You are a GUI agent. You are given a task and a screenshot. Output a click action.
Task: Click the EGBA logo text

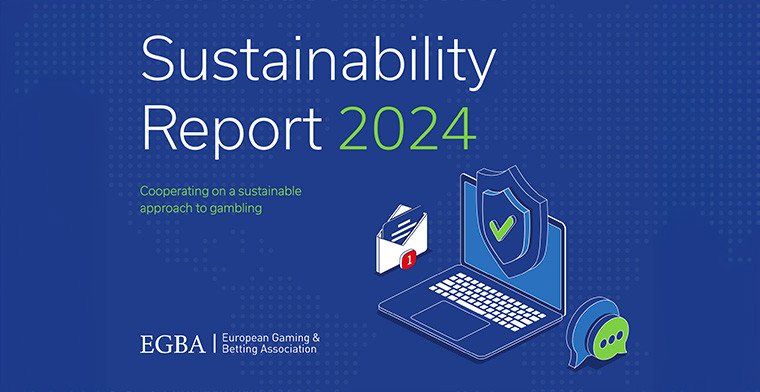173,344
